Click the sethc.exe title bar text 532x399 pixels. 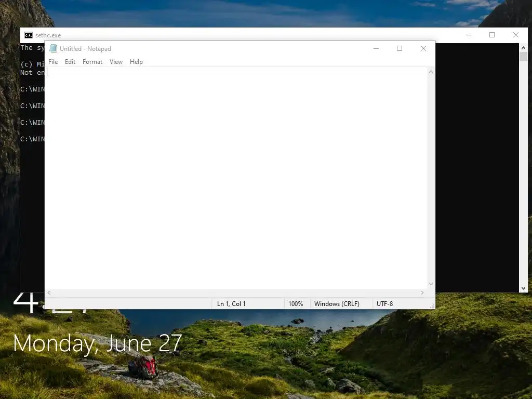coord(48,35)
